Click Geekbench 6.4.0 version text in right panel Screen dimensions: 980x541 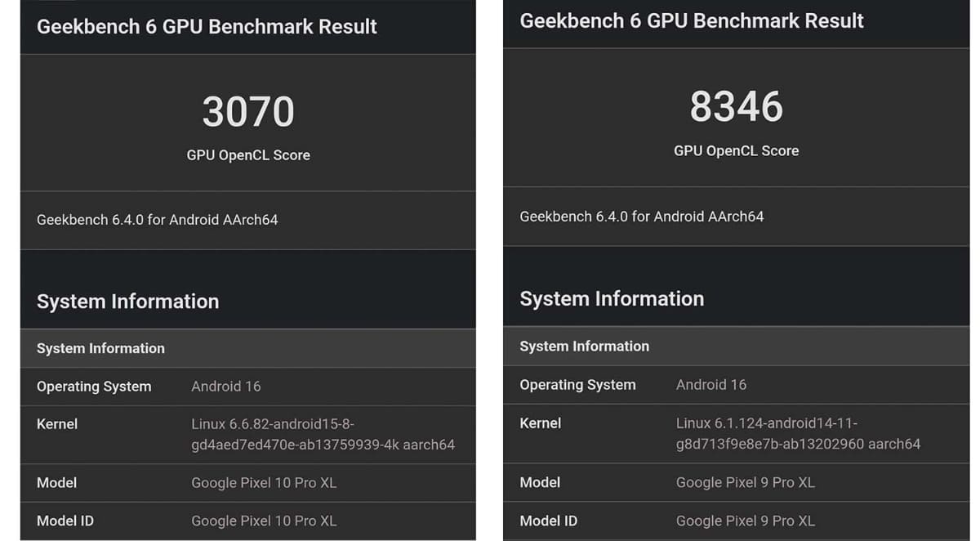click(641, 217)
